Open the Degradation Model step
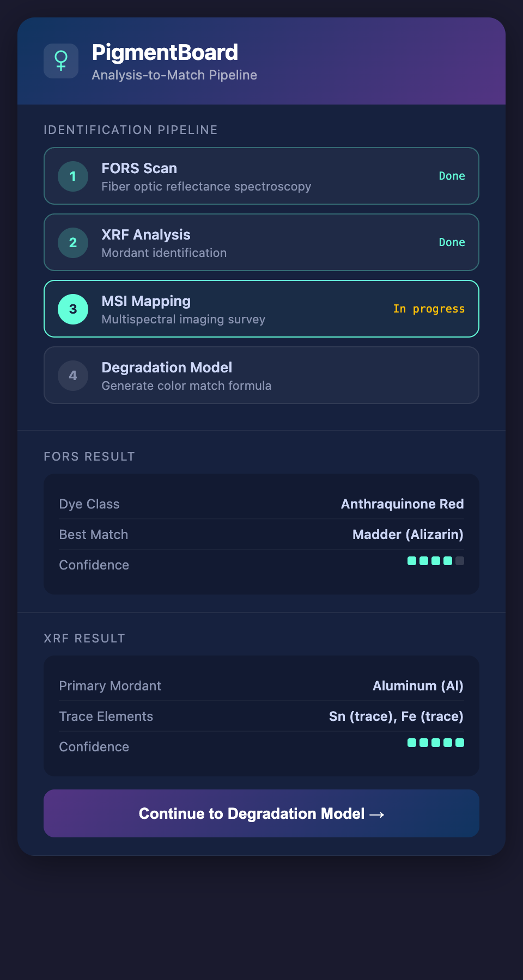This screenshot has height=980, width=523. coord(261,376)
